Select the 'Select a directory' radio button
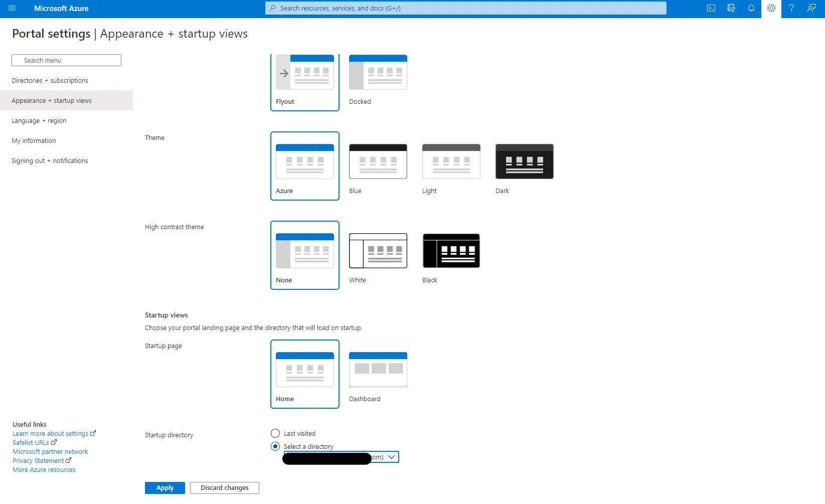The width and height of the screenshot is (825, 504). pos(275,446)
